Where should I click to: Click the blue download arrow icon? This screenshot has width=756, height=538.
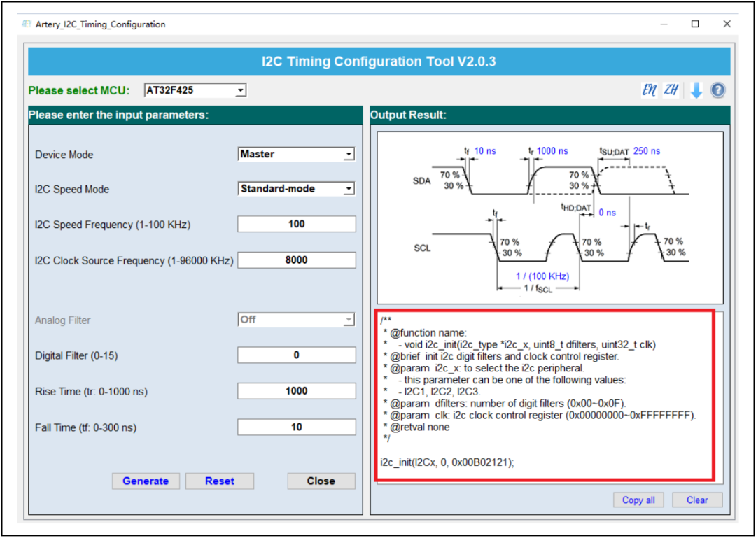pyautogui.click(x=696, y=90)
